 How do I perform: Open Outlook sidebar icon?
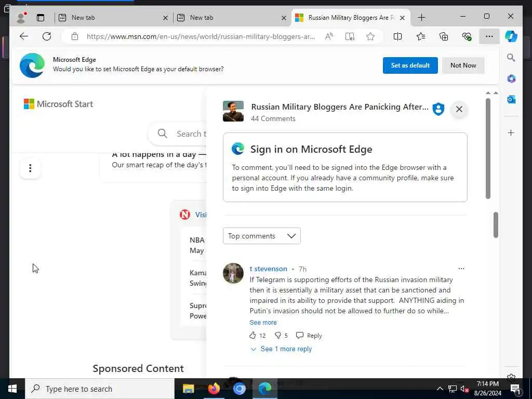click(x=511, y=99)
